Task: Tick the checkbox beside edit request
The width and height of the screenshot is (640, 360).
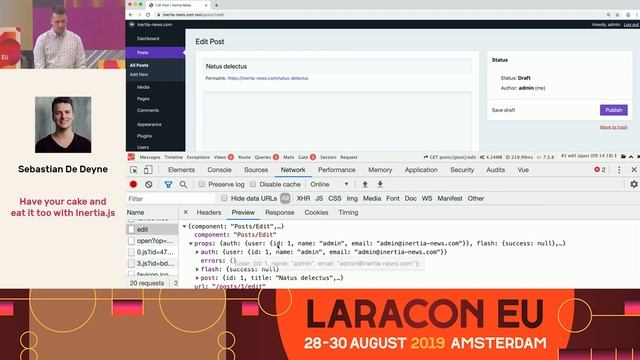Action: [x=131, y=230]
